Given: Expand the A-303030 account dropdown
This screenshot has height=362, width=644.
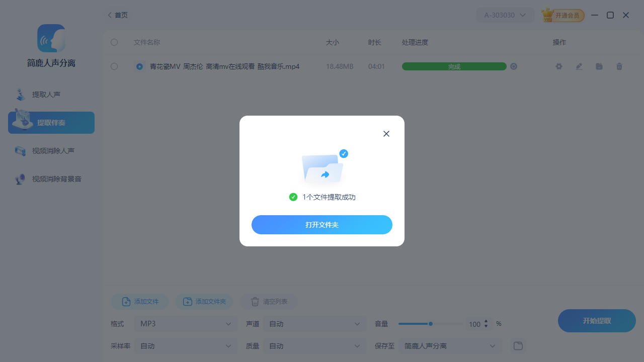Looking at the screenshot, I should click(505, 15).
